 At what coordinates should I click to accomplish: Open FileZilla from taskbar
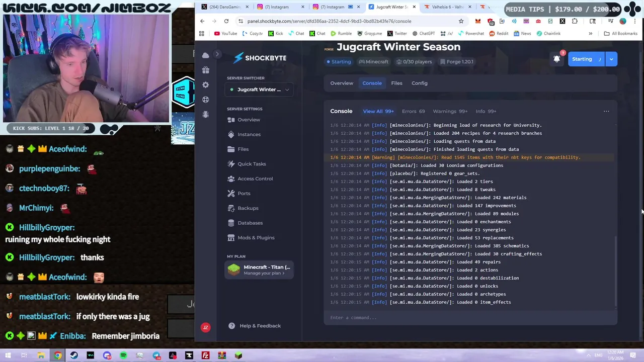(x=205, y=355)
